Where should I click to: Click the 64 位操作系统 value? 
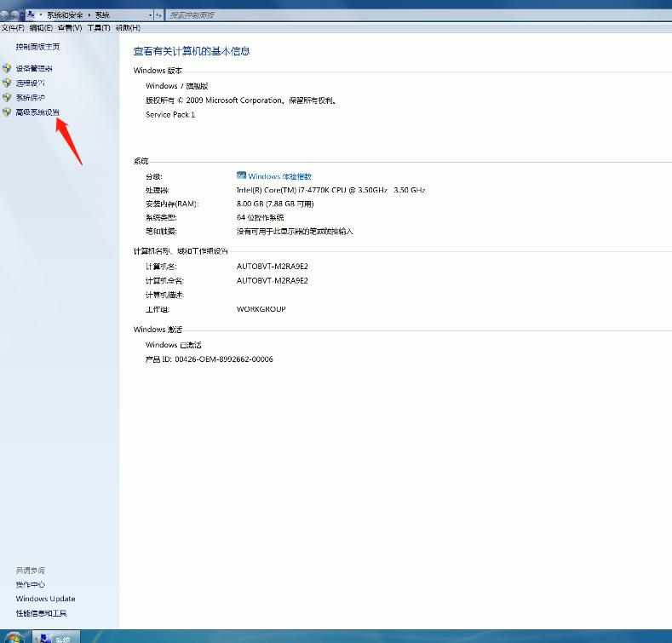pos(260,218)
